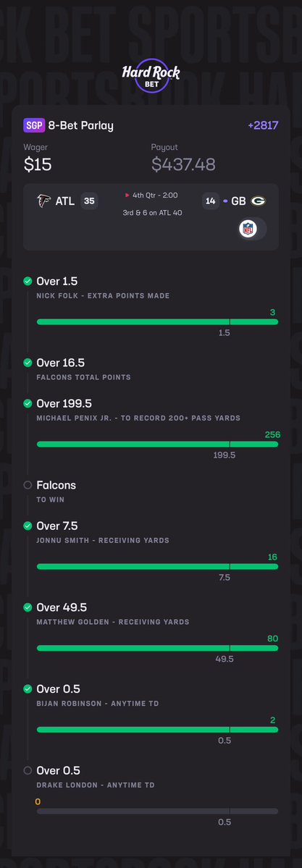Click the empty Drake London progress bar
The image size is (302, 868).
click(157, 811)
